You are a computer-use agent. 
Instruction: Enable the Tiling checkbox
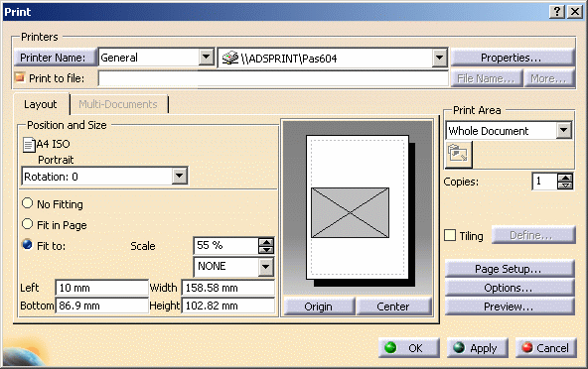click(450, 235)
